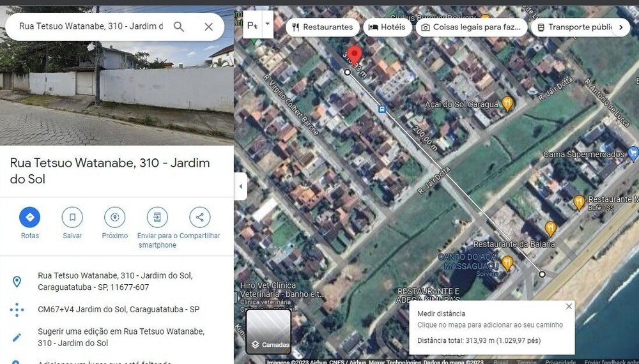
Task: Click the search magnifier icon
Action: (178, 27)
